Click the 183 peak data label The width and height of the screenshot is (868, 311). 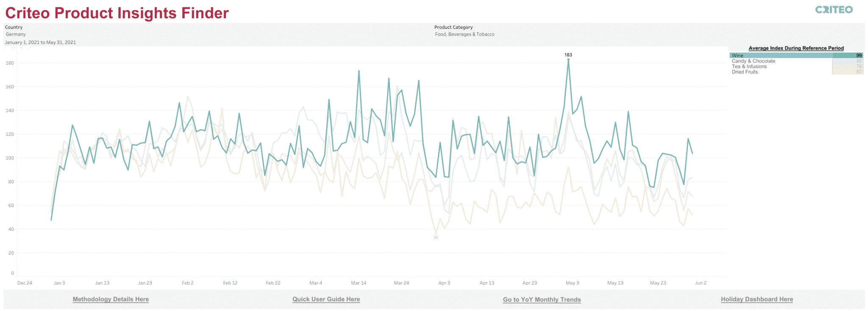568,55
